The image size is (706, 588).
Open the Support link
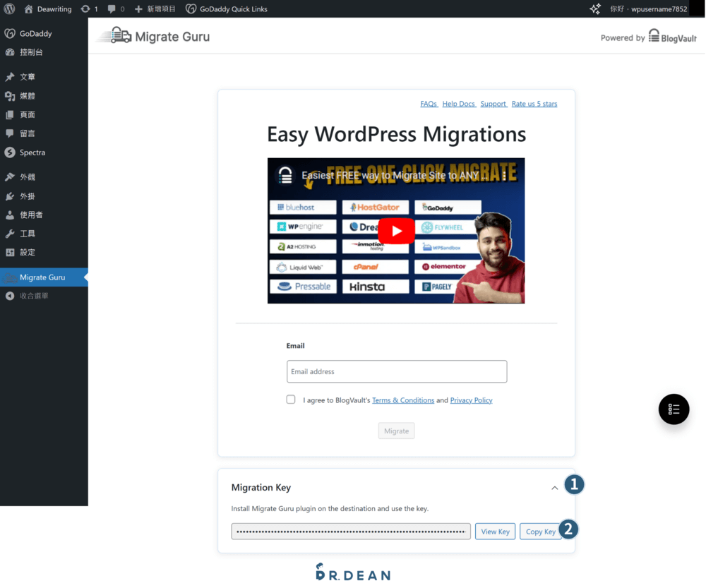[493, 104]
